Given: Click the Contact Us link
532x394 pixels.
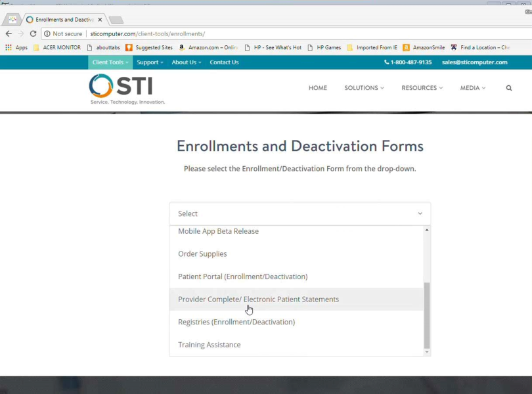Looking at the screenshot, I should tap(224, 62).
